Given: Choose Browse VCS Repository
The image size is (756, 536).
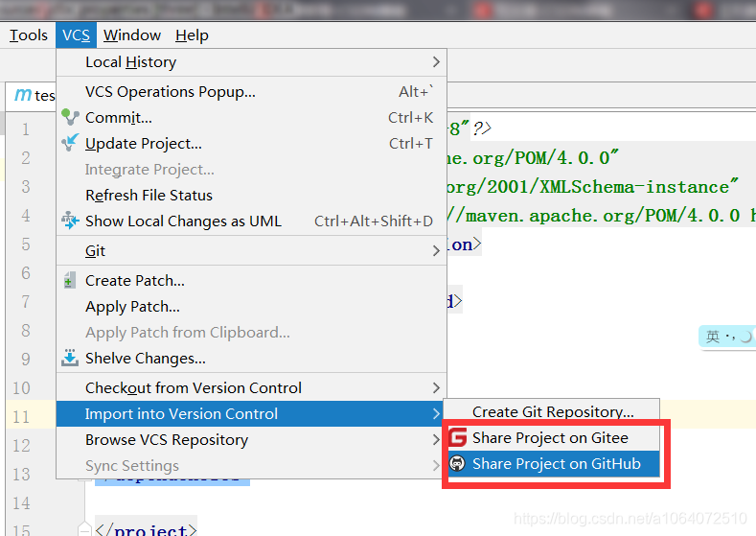Looking at the screenshot, I should click(x=252, y=439).
